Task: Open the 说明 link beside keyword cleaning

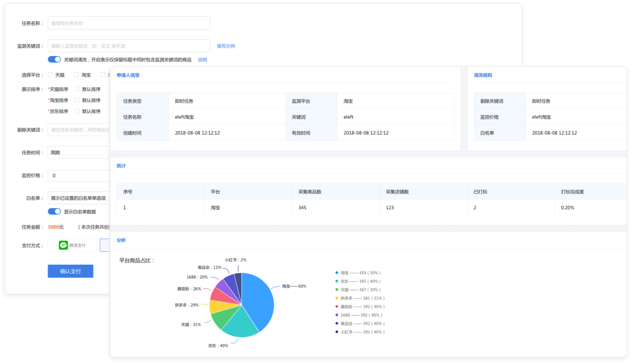Action: 202,60
